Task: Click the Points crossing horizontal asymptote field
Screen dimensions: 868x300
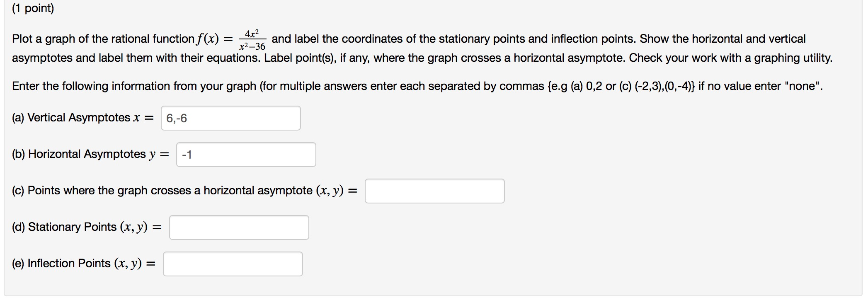Action: point(434,191)
